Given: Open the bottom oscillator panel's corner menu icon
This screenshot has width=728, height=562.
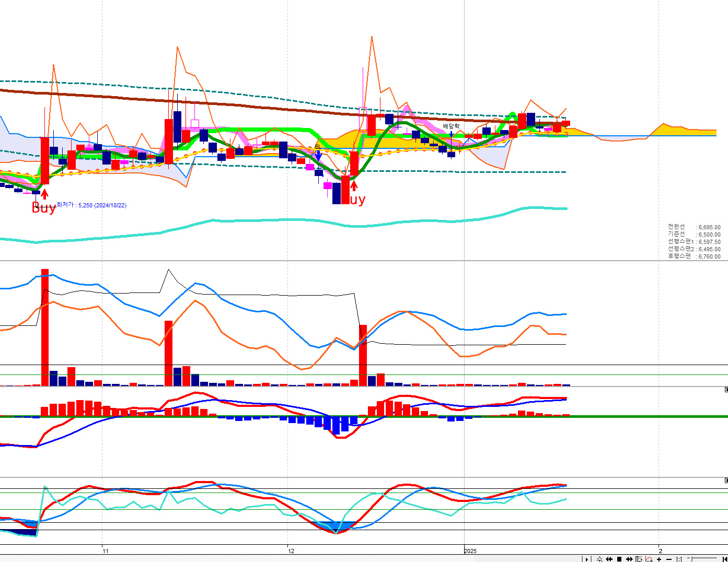Looking at the screenshot, I should tap(725, 481).
